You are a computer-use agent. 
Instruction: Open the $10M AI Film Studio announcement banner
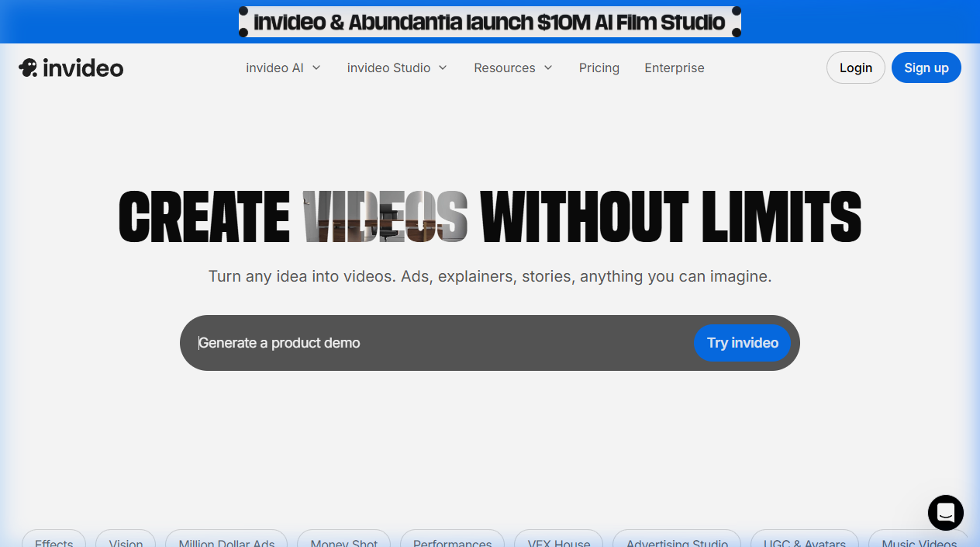pyautogui.click(x=489, y=22)
